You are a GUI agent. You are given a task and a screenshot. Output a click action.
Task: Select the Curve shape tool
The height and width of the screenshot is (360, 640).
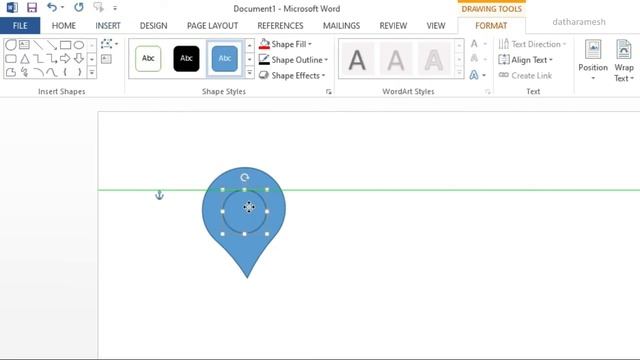[x=51, y=72]
